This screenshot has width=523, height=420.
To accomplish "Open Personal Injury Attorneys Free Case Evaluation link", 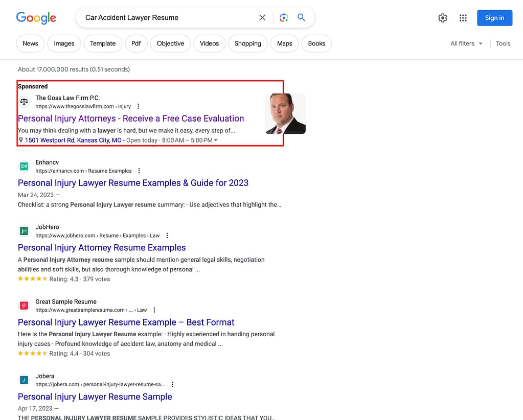I will 131,119.
